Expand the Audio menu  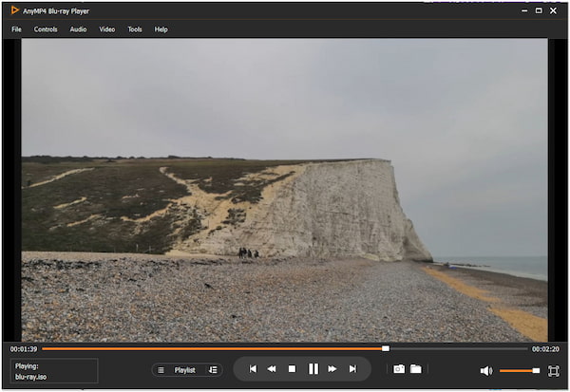pyautogui.click(x=78, y=29)
